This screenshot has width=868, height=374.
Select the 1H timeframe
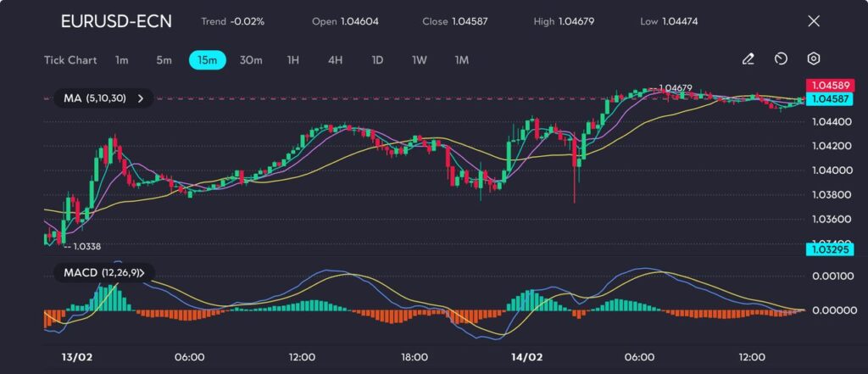[292, 60]
